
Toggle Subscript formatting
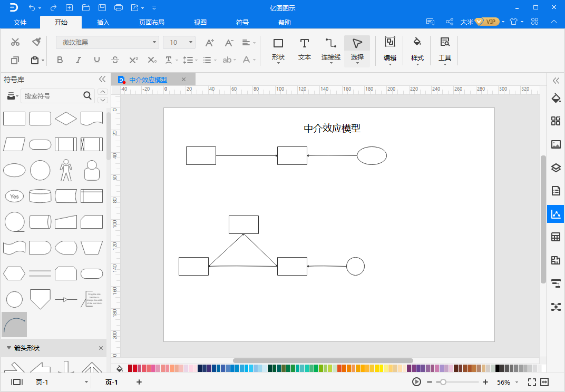click(x=152, y=60)
